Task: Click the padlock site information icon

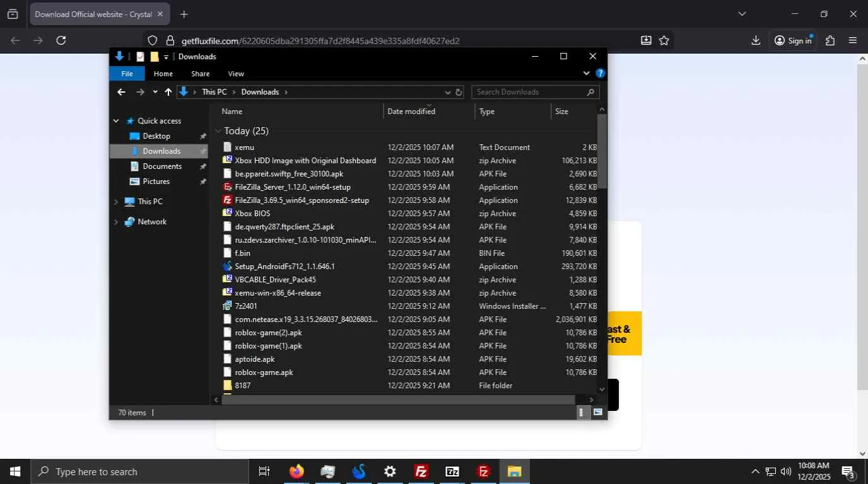Action: tap(170, 40)
